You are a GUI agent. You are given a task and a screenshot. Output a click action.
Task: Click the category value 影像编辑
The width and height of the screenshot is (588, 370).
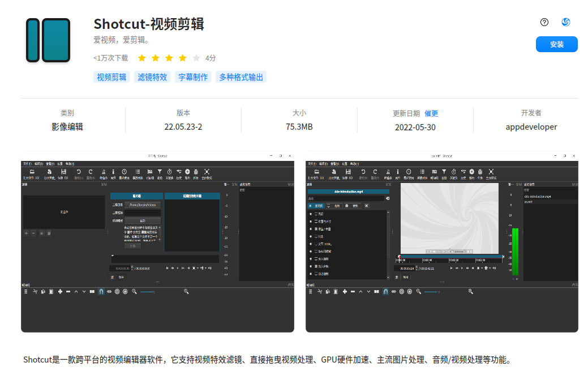tap(67, 127)
